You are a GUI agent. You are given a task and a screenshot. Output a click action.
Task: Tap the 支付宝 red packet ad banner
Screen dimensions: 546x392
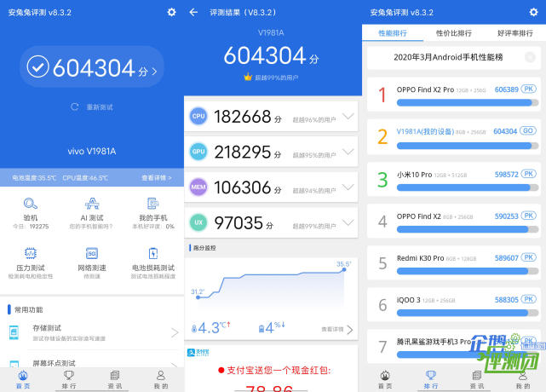point(271,369)
